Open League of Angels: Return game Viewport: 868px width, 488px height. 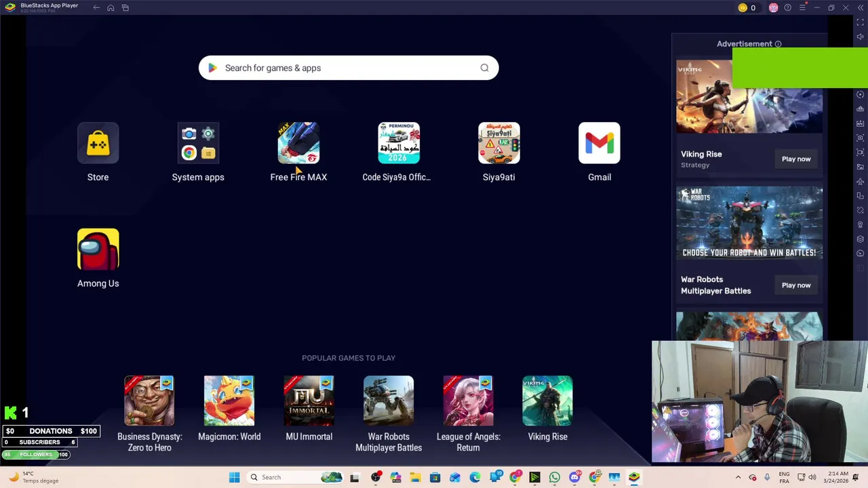(x=468, y=401)
